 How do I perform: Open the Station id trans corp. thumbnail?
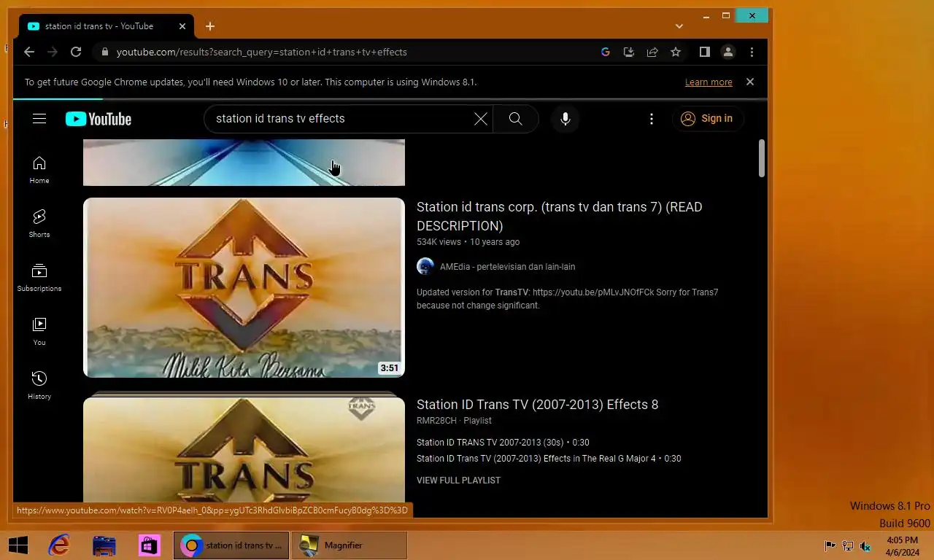pos(244,287)
